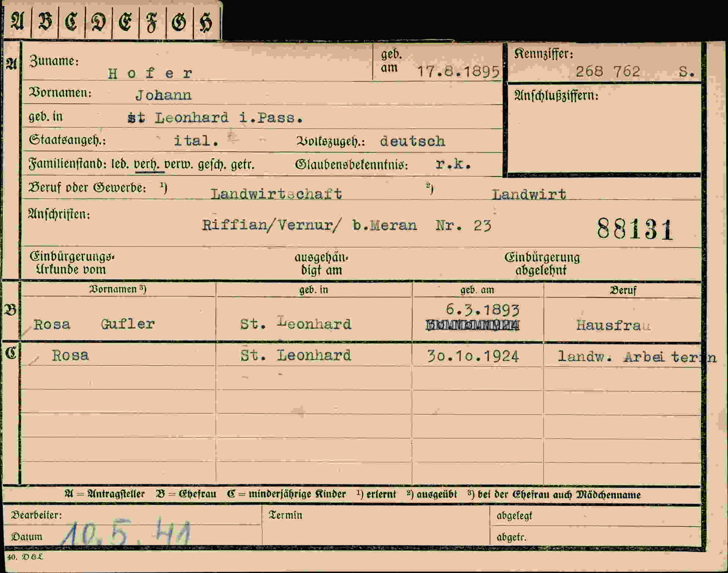Click birth date '17.8.1895'
Viewport: 728px width, 573px height.
pos(458,71)
